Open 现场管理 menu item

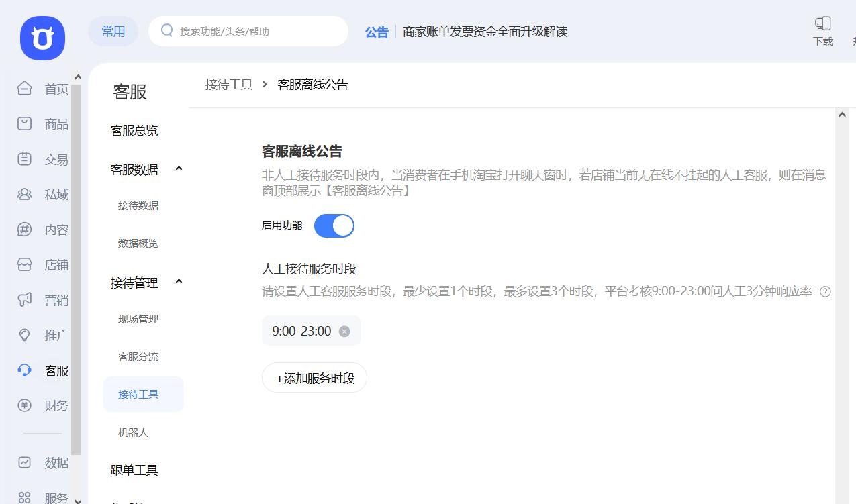click(x=138, y=319)
